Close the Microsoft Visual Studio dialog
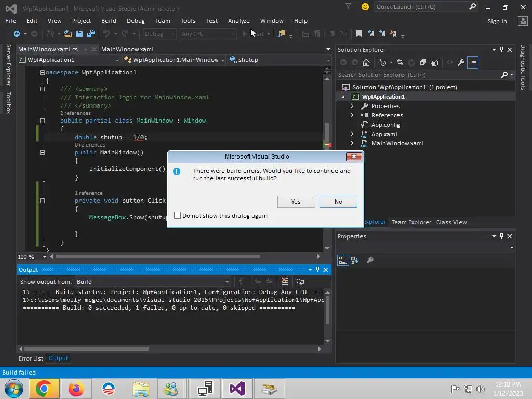This screenshot has width=532, height=399. click(x=354, y=156)
